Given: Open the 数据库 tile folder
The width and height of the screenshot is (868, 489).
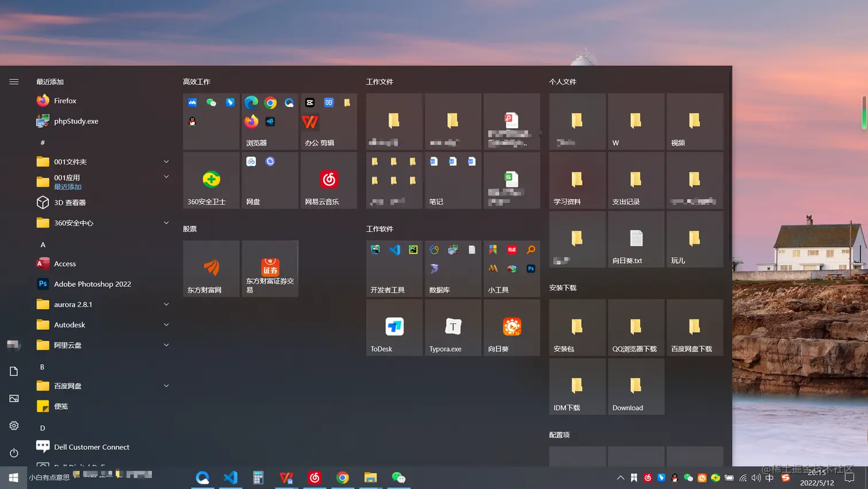Looking at the screenshot, I should 454,269.
